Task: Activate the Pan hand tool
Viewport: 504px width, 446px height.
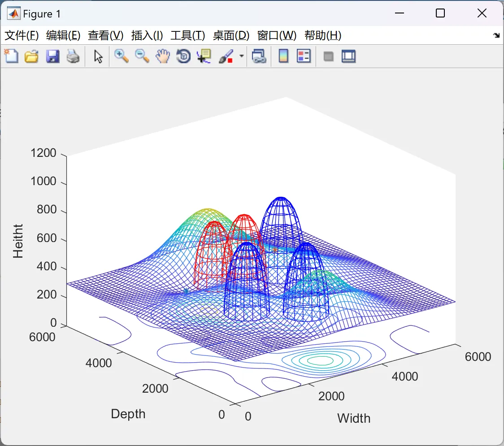Action: (x=163, y=56)
